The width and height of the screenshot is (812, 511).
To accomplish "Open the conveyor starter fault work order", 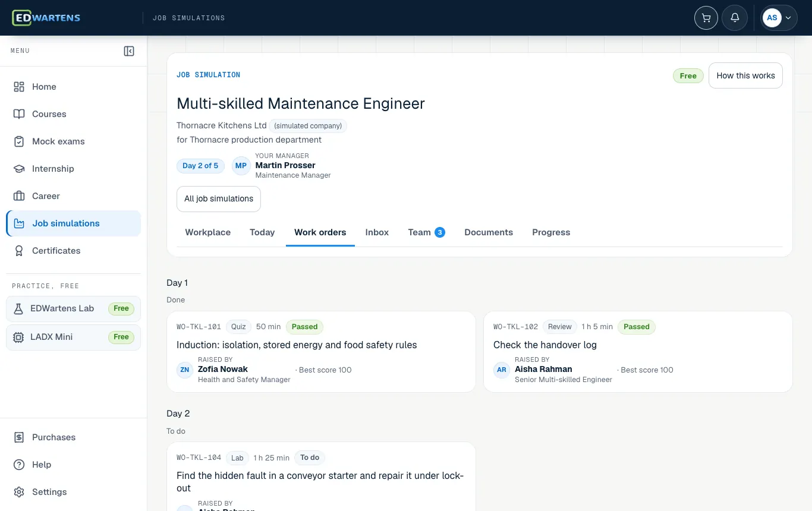I will [x=322, y=477].
